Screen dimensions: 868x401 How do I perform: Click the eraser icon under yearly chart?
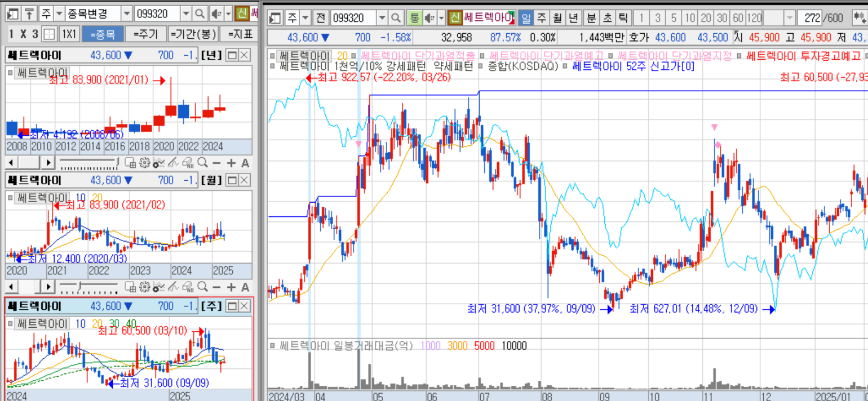pos(188,163)
